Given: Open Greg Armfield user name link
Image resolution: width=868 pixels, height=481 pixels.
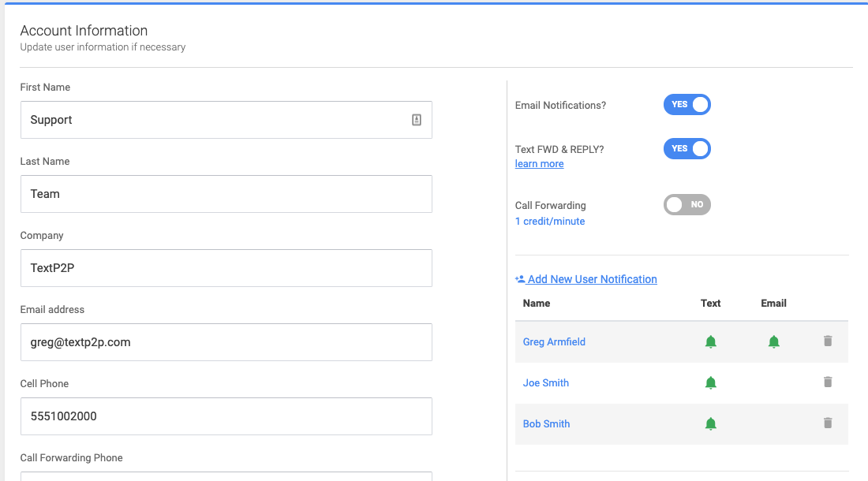Looking at the screenshot, I should coord(554,341).
